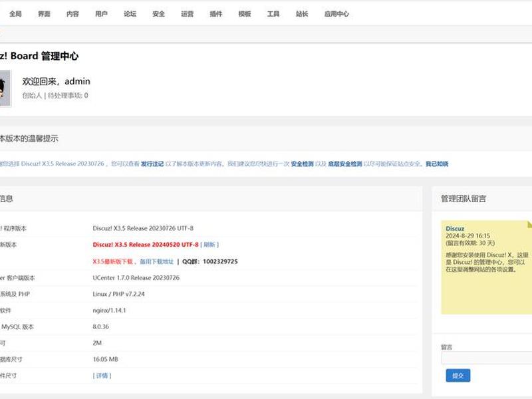Screen dimensions: 532x399
Task: Open the 内容 menu
Action: point(72,14)
